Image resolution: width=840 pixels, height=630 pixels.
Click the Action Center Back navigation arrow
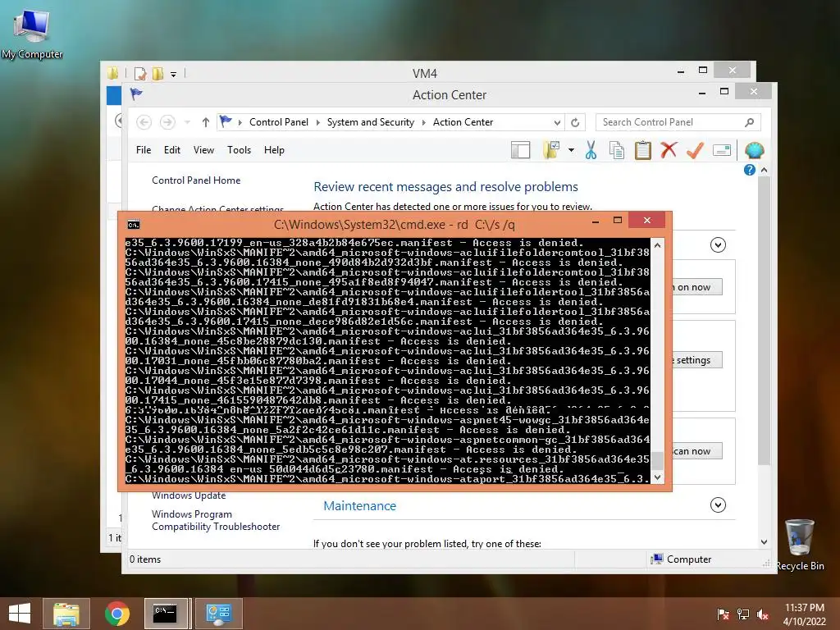click(144, 122)
